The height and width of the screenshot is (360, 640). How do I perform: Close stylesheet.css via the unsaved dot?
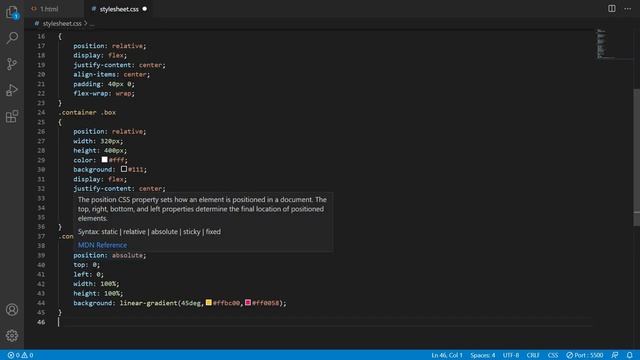coord(144,9)
